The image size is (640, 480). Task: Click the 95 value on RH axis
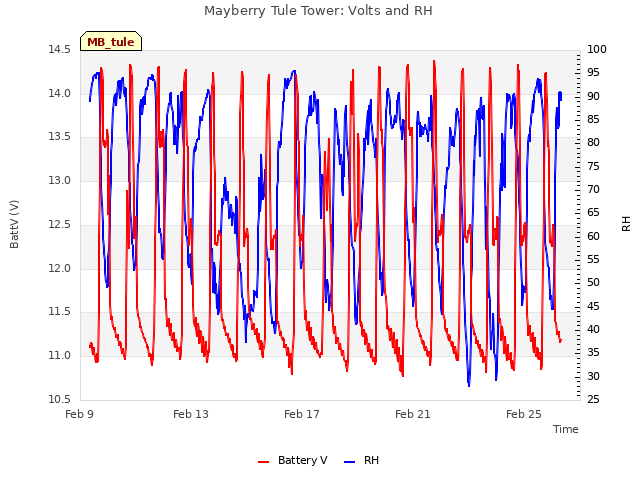[593, 73]
